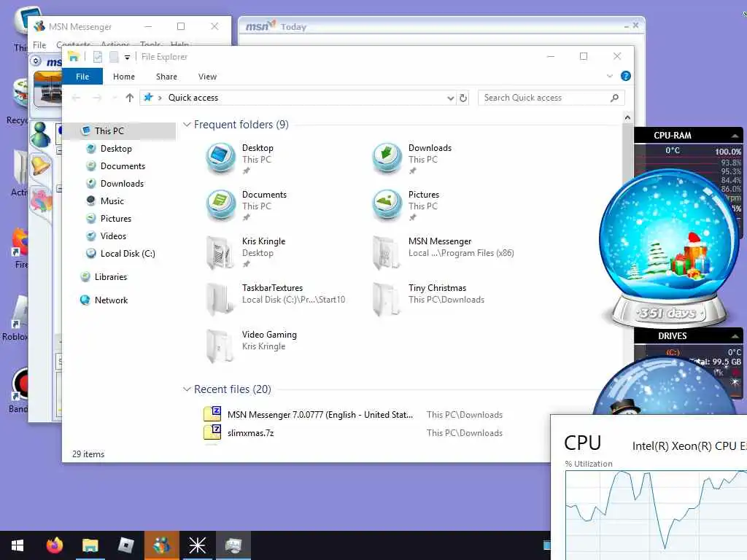Open the Documents frequent folder icon
The height and width of the screenshot is (560, 747).
click(220, 205)
